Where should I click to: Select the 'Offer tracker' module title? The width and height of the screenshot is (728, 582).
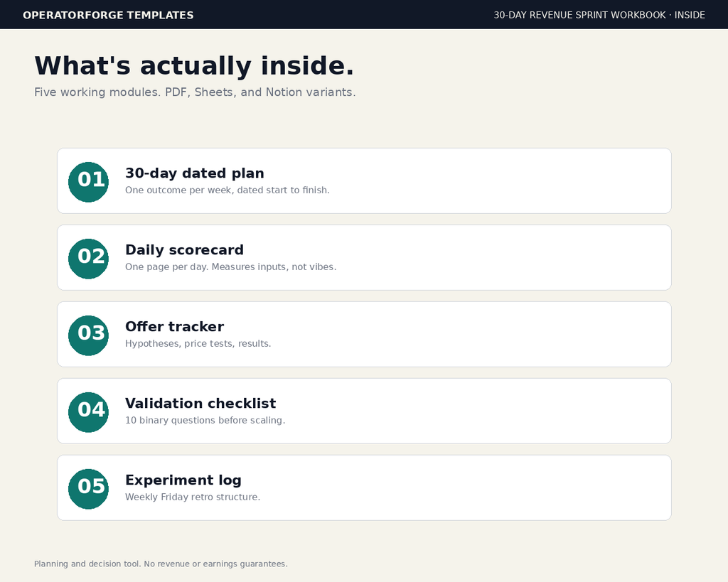tap(175, 326)
